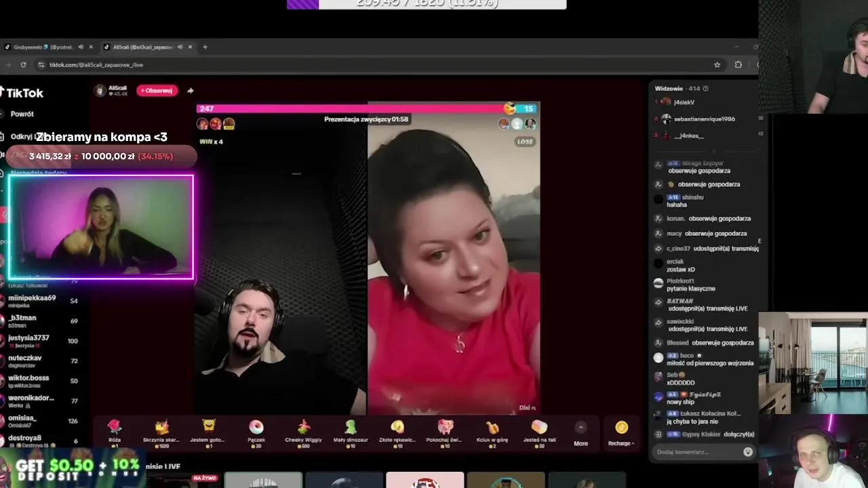Mute the Ali5cali tab audio icon
868x488 pixels.
pos(180,47)
